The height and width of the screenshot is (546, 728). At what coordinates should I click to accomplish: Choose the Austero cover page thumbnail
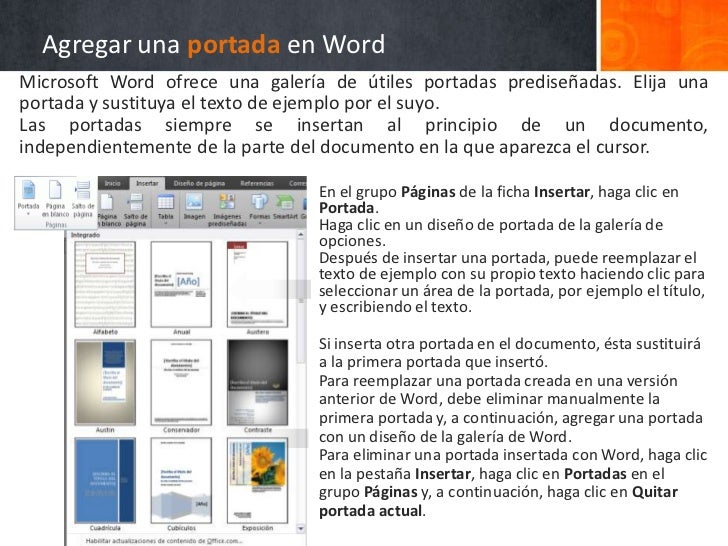[257, 284]
